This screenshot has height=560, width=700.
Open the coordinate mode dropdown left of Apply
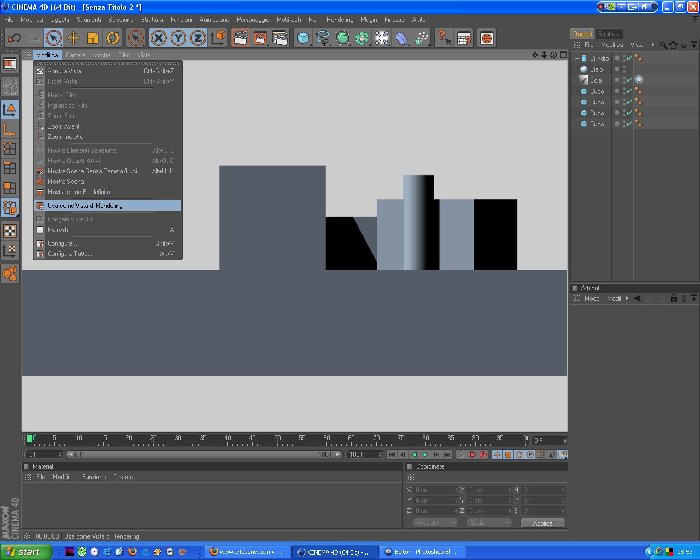(x=435, y=522)
